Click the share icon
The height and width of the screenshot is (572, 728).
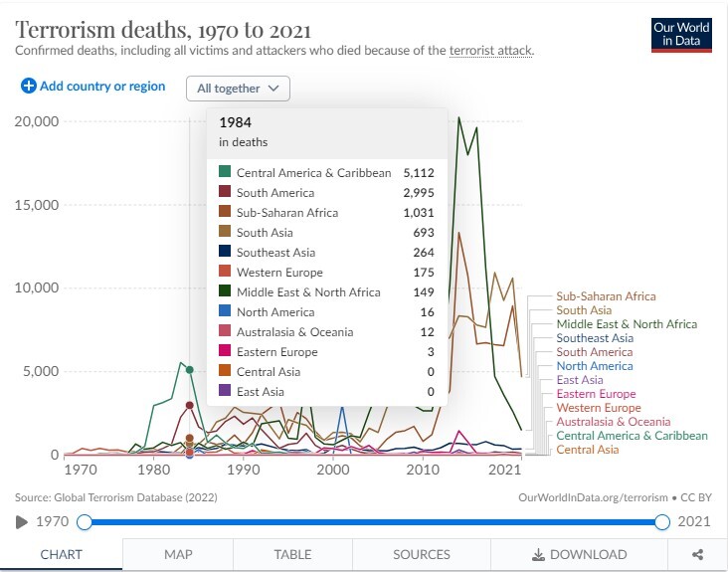(x=697, y=554)
